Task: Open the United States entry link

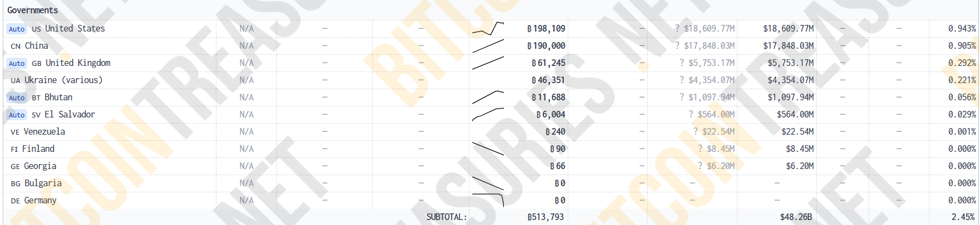Action: (x=74, y=28)
